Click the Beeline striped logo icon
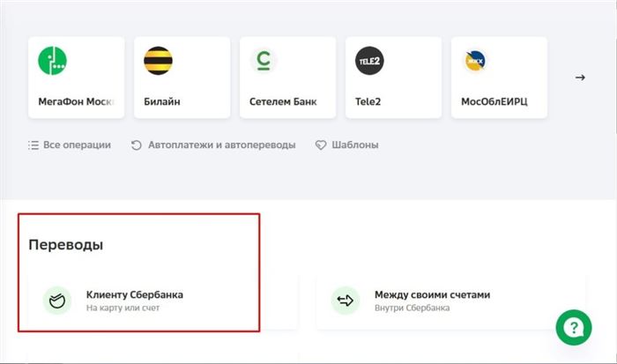This screenshot has height=364, width=617. 158,61
